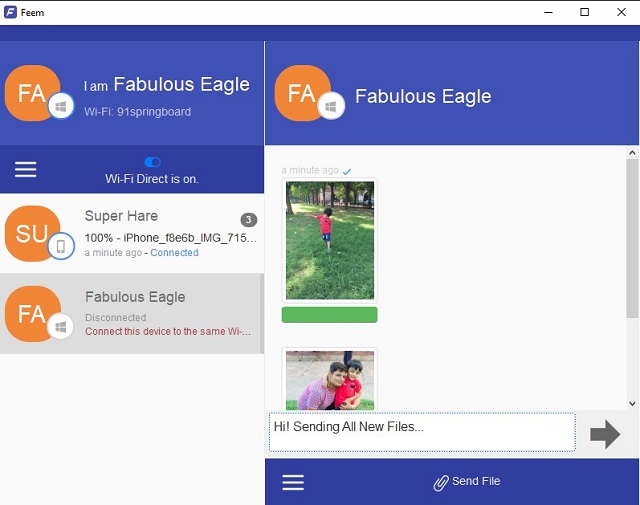Click the Super Hare SU avatar

tap(33, 234)
